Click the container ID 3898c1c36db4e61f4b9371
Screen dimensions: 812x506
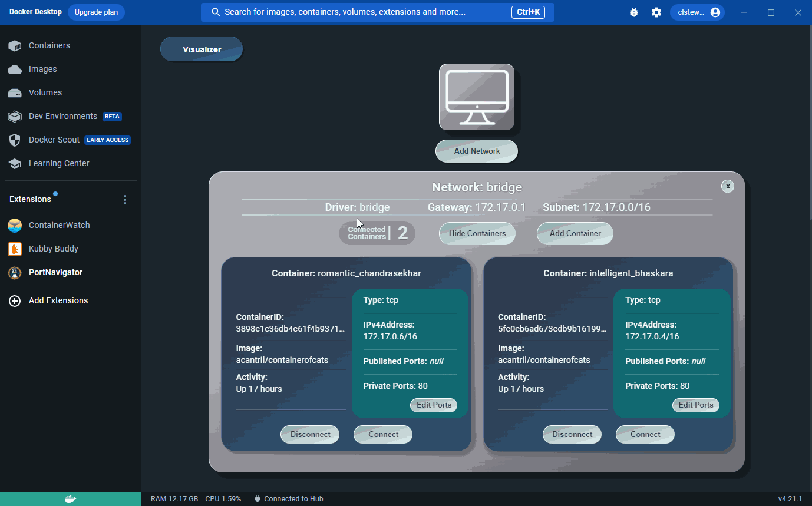tap(291, 329)
